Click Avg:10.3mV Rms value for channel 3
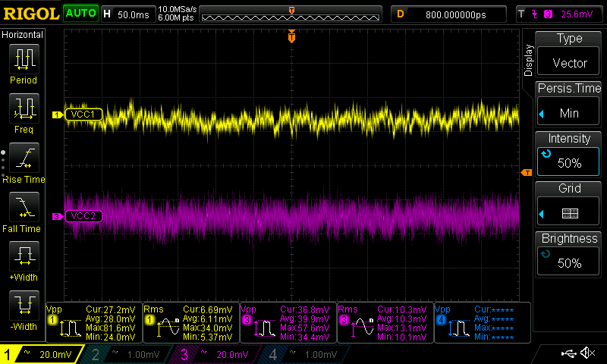This screenshot has width=607, height=364. (402, 318)
